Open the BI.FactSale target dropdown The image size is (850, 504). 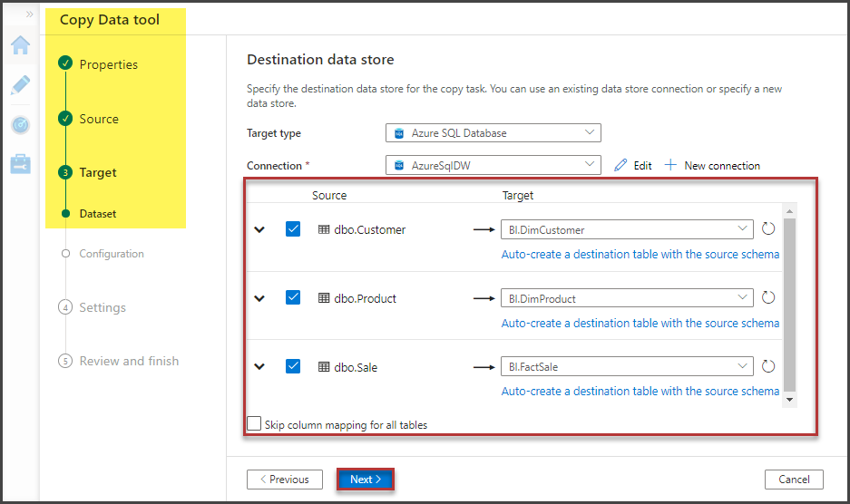627,366
